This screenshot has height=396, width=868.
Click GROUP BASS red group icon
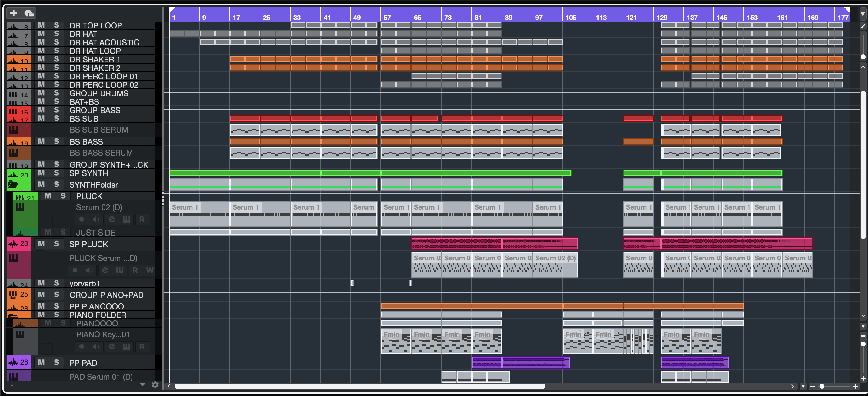click(x=13, y=111)
